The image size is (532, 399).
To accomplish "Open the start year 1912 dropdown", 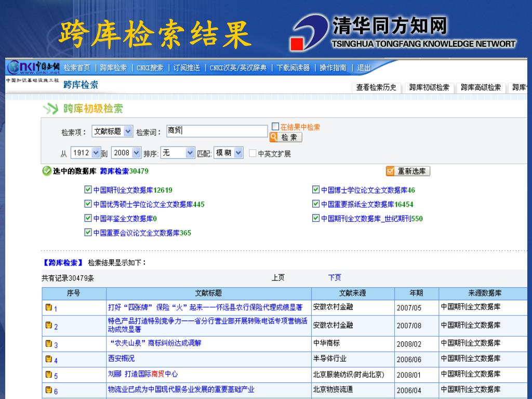I will pyautogui.click(x=86, y=153).
